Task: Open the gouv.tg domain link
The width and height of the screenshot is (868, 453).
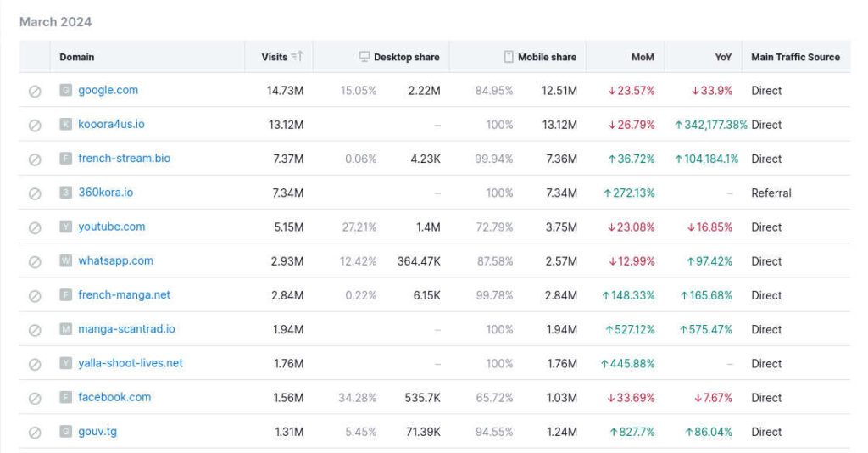Action: click(97, 432)
